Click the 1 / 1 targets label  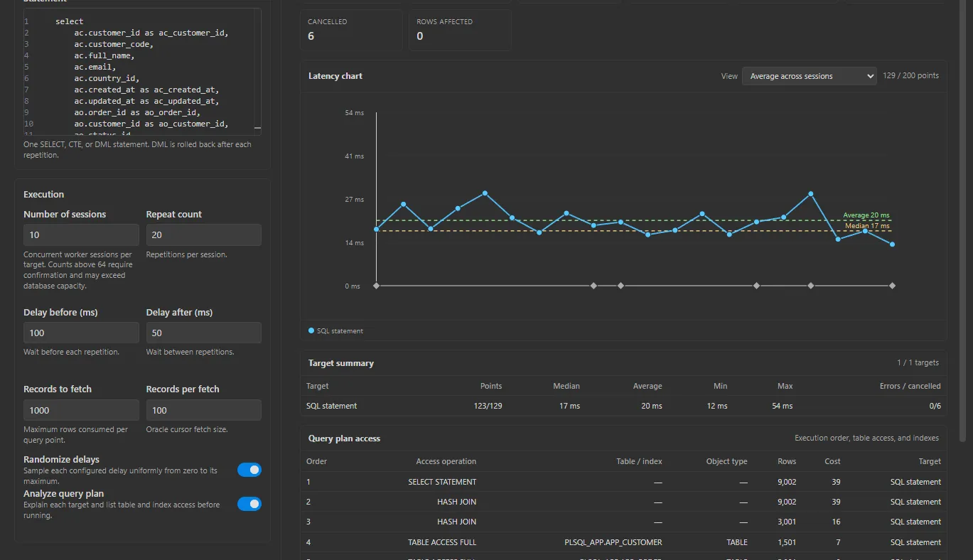coord(918,362)
